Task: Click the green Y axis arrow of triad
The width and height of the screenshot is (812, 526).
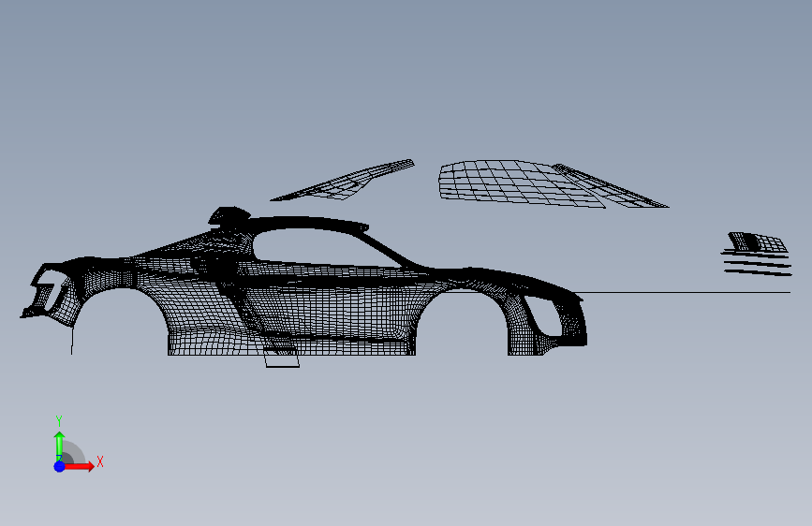Action: tap(60, 446)
